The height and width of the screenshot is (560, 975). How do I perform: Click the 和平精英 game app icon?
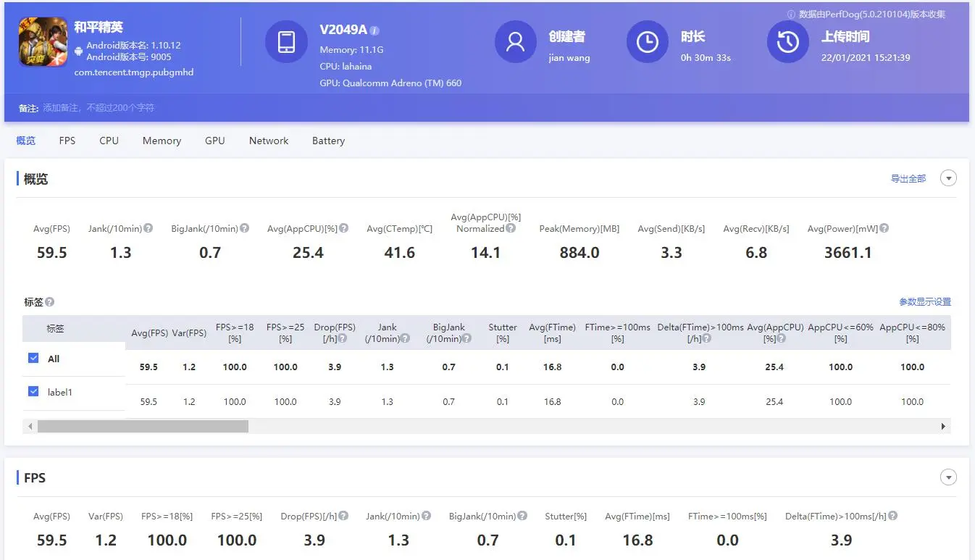(43, 41)
